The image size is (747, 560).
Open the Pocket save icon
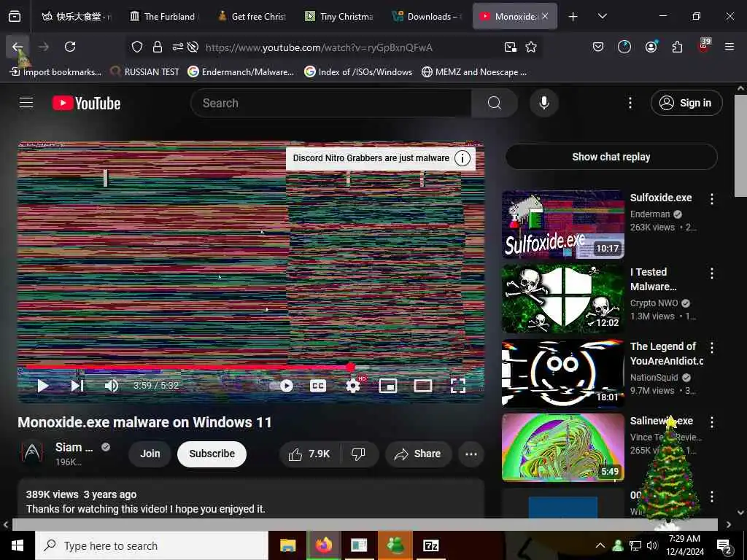point(598,47)
